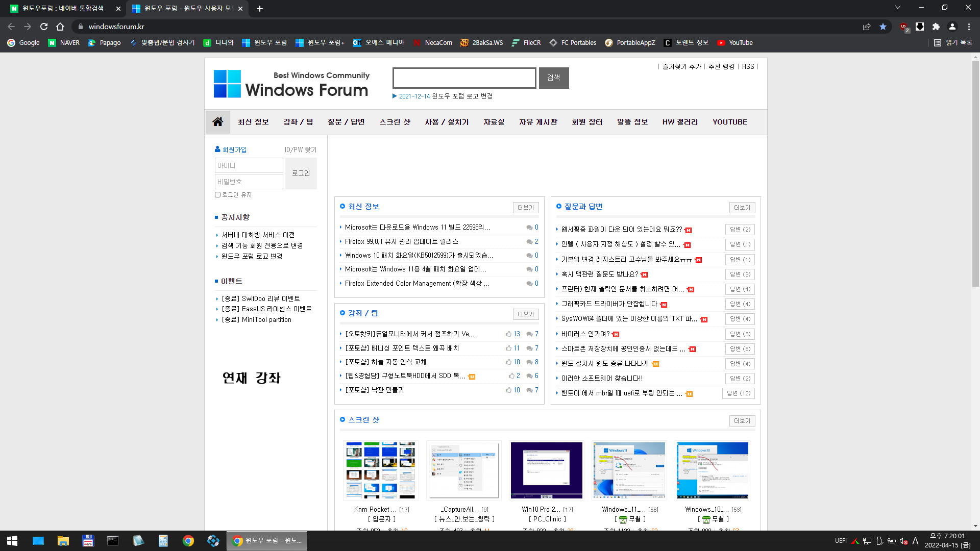Open [포토샵] 낙관 만들기 tutorial

(374, 390)
